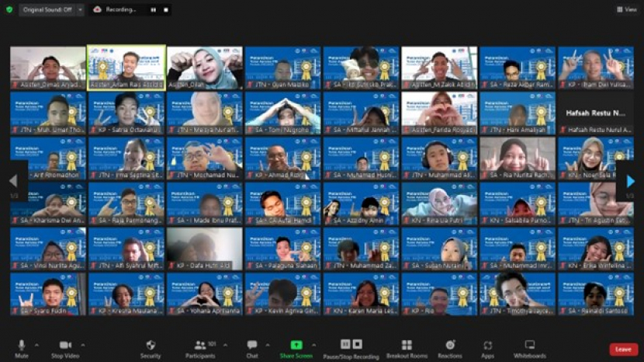Viewport: 644px width, 362px height.
Task: Open the Security shield menu
Action: tap(151, 345)
